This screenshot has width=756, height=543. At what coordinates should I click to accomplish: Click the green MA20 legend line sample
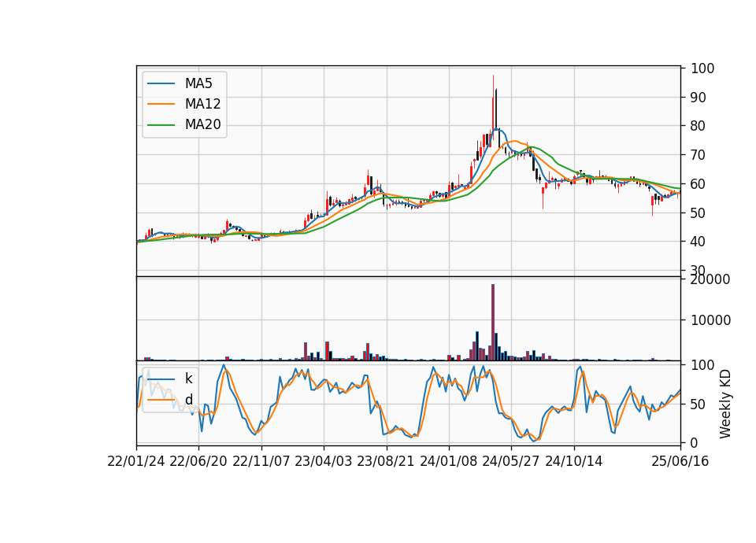tap(161, 125)
